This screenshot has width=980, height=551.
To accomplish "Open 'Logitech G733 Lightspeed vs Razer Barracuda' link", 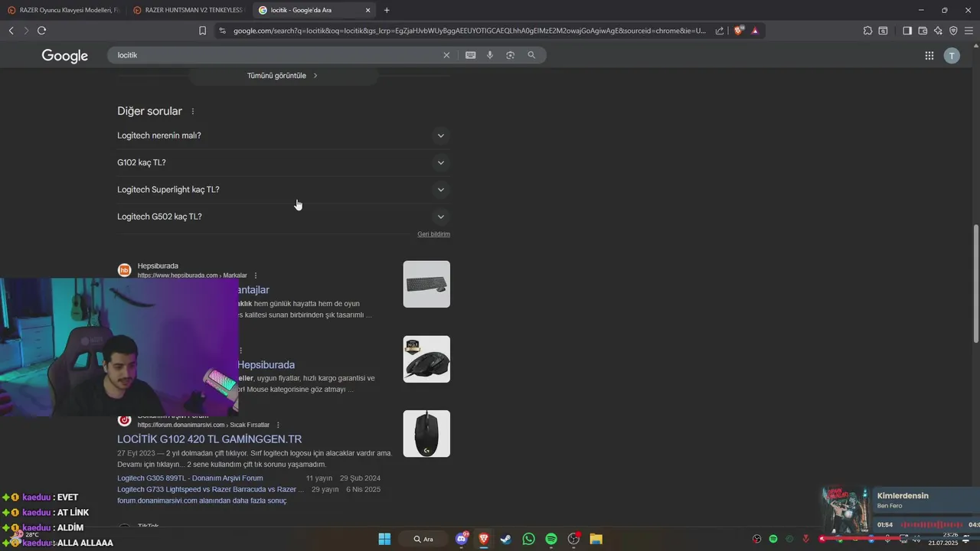I will (211, 490).
